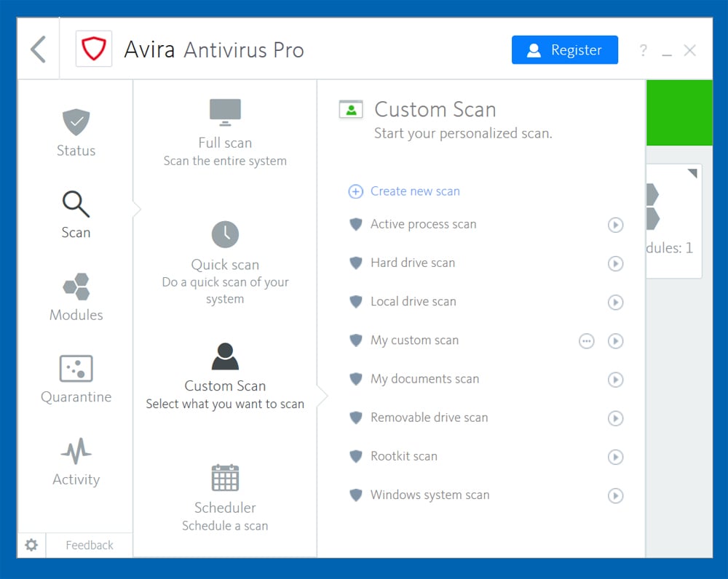Click the corner triangle on the modules card

(x=692, y=174)
